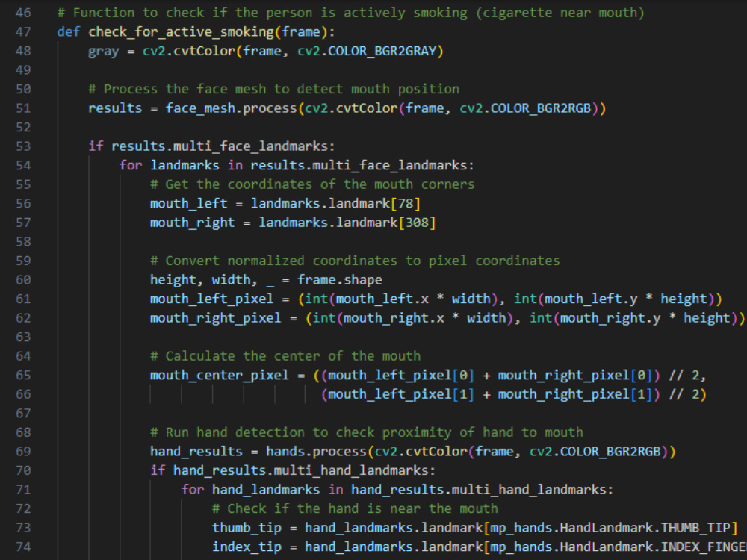Click 'mouth_left' assignment on line 56
The image size is (747, 560).
(189, 204)
